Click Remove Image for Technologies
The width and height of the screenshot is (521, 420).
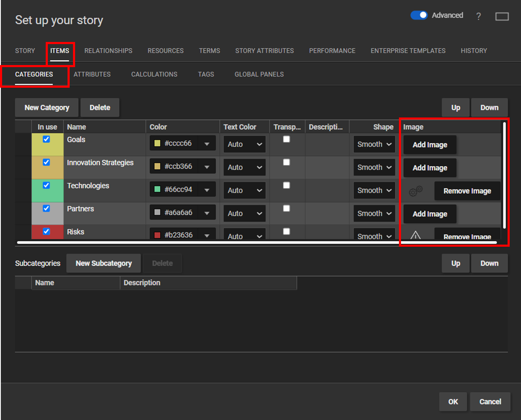(x=467, y=191)
